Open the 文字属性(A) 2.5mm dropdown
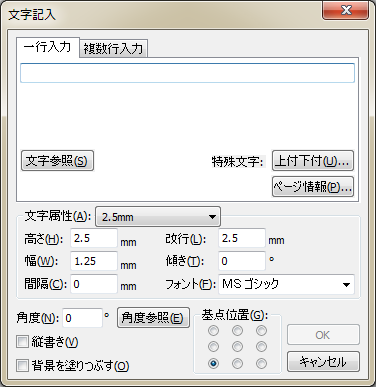This screenshot has height=387, width=376. tap(158, 217)
